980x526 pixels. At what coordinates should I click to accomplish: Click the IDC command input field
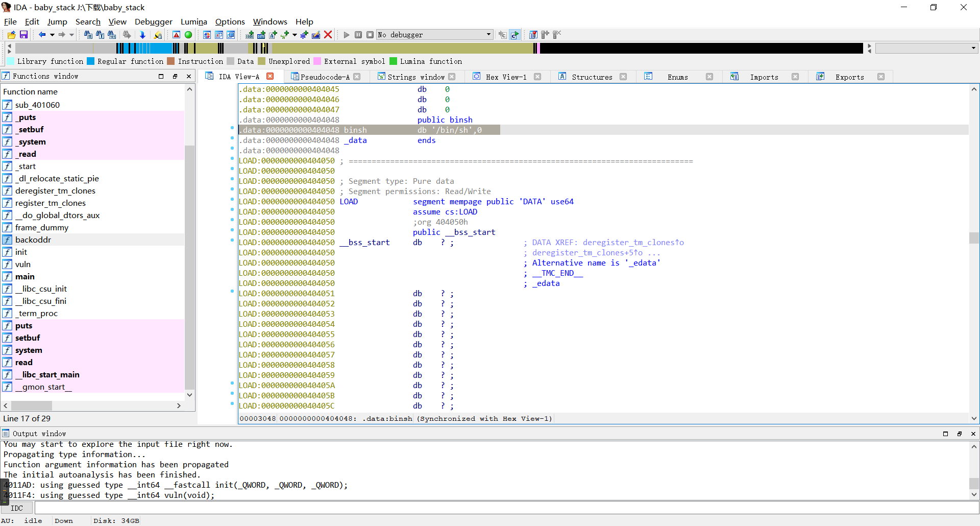pos(505,508)
